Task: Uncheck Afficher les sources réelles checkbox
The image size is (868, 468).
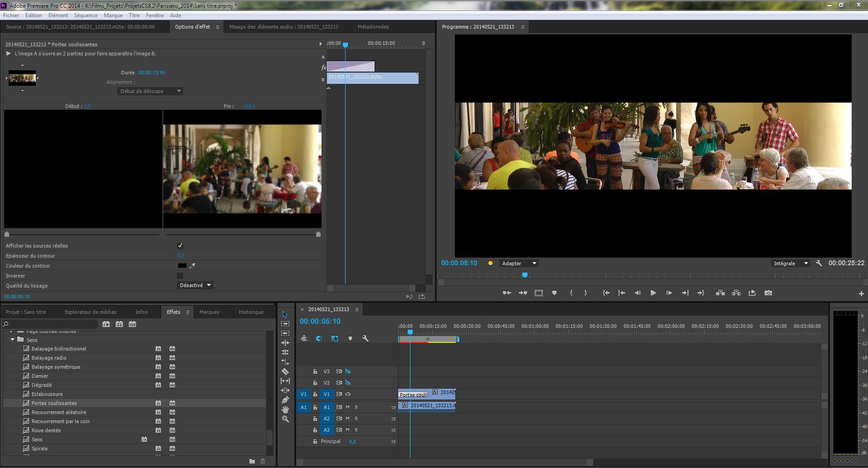Action: tap(180, 246)
